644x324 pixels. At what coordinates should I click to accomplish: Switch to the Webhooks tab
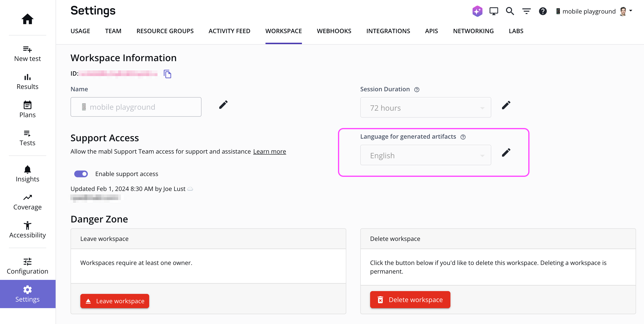point(334,31)
